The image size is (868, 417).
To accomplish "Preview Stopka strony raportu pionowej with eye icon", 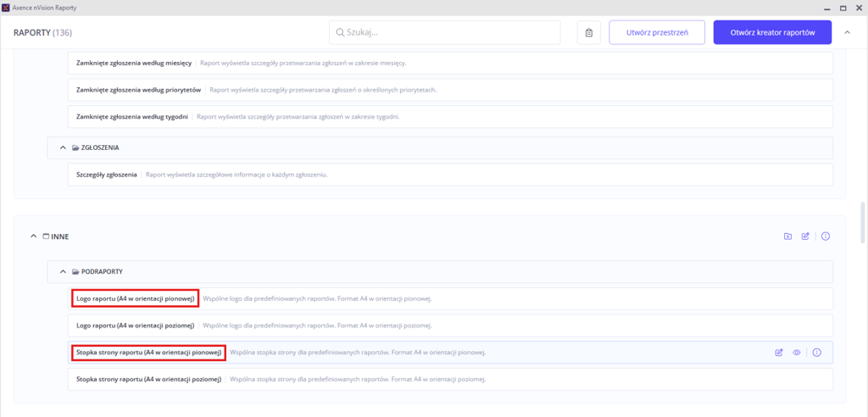I will point(796,352).
